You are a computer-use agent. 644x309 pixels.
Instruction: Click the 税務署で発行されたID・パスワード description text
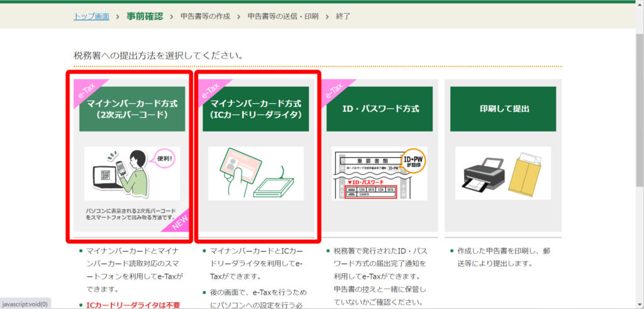click(x=379, y=276)
